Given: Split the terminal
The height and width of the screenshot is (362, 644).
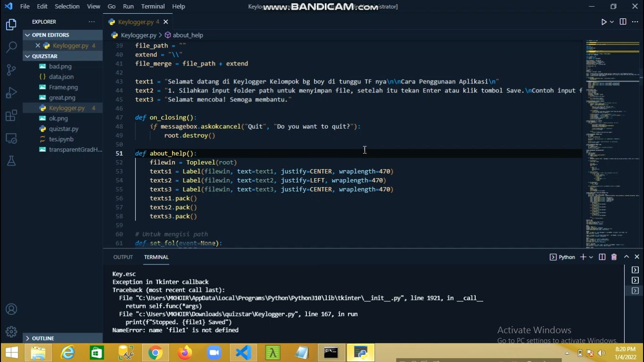Looking at the screenshot, I should tap(602, 257).
